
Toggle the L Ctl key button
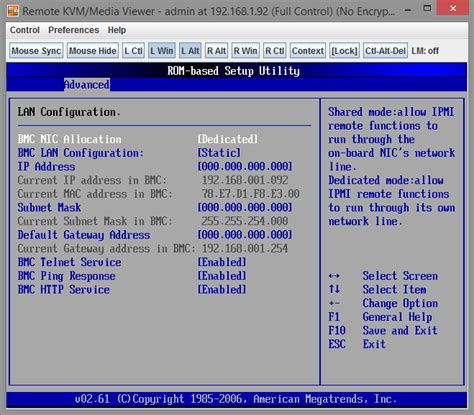click(x=133, y=51)
